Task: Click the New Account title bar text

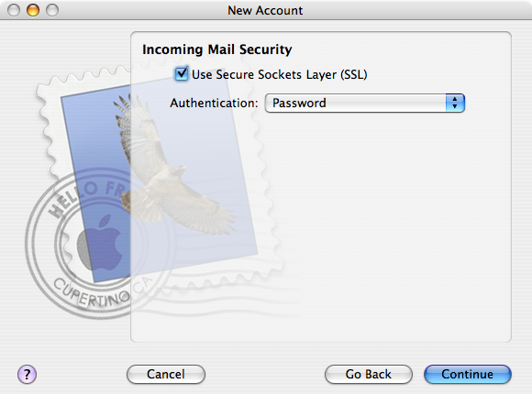Action: pyautogui.click(x=265, y=10)
